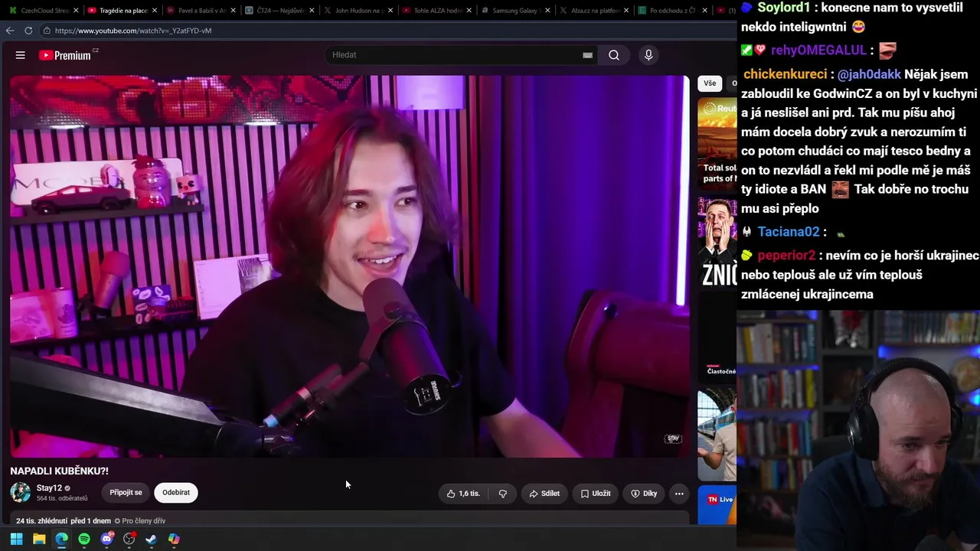
Task: Click the video player to pause
Action: click(350, 266)
